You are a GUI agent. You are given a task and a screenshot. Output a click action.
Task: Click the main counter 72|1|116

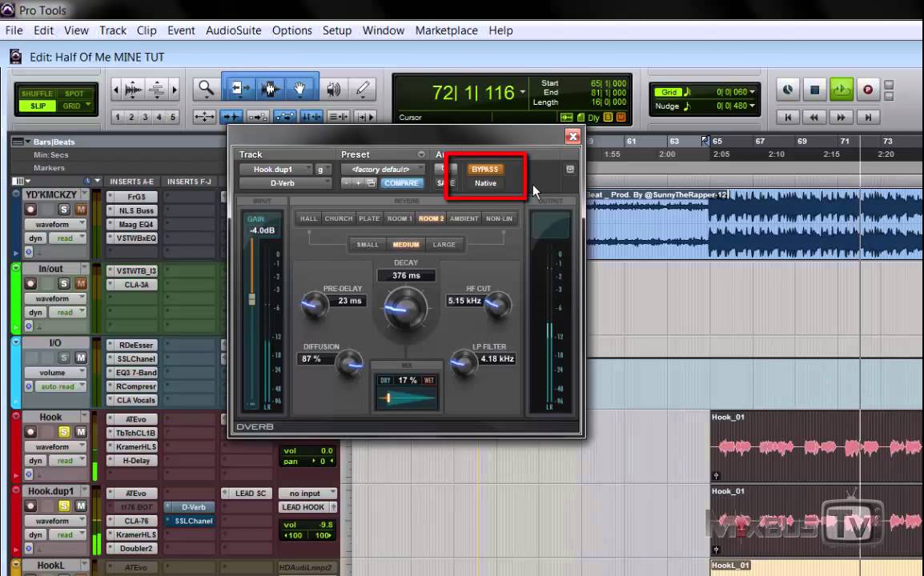pos(473,93)
